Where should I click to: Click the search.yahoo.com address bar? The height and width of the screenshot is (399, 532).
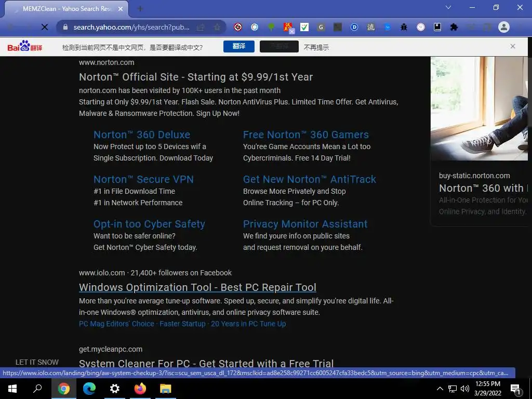click(131, 27)
